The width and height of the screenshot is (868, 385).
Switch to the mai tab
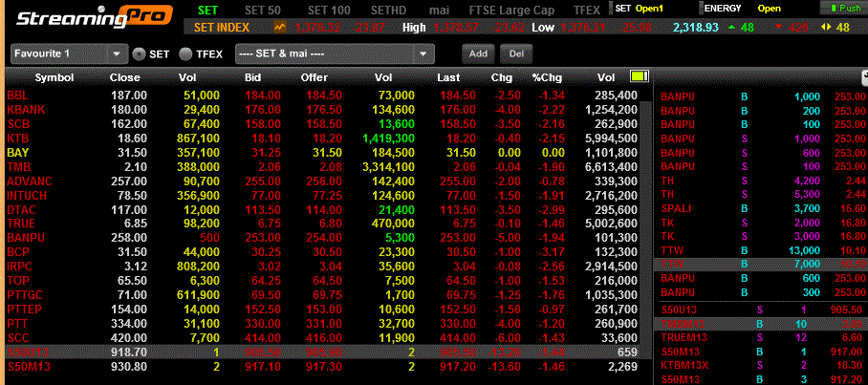coord(439,10)
